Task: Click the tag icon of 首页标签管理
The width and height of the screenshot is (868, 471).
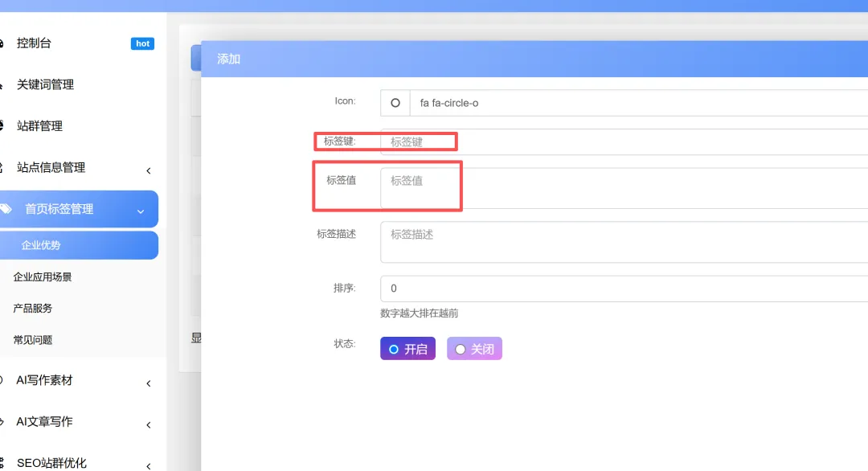Action: pyautogui.click(x=6, y=209)
